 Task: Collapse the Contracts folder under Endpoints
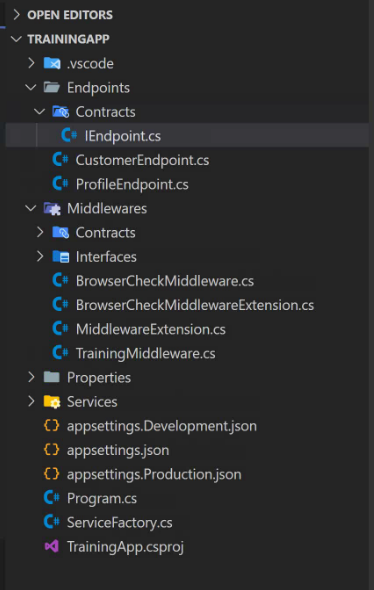coord(40,111)
